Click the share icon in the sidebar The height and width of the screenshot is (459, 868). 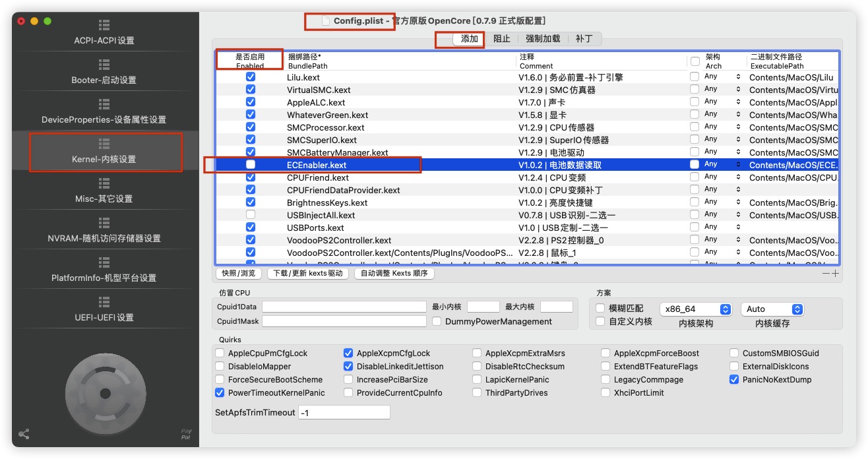coord(24,434)
